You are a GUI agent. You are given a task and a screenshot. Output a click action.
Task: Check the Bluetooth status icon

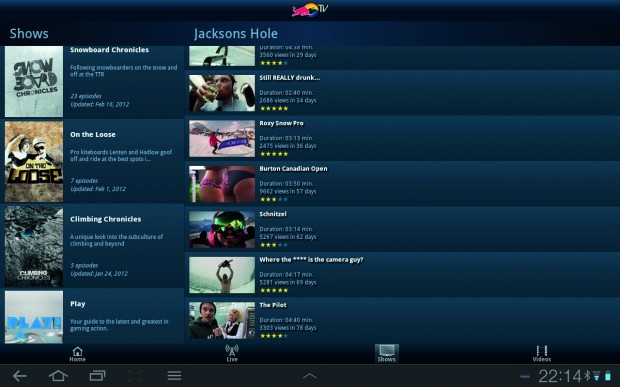point(588,376)
